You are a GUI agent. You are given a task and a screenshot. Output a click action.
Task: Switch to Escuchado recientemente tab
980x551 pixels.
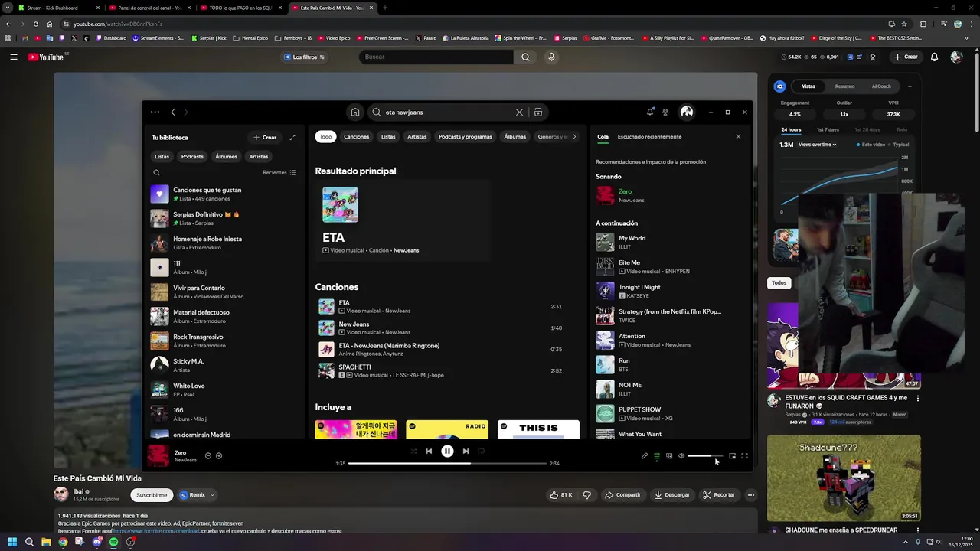click(649, 137)
